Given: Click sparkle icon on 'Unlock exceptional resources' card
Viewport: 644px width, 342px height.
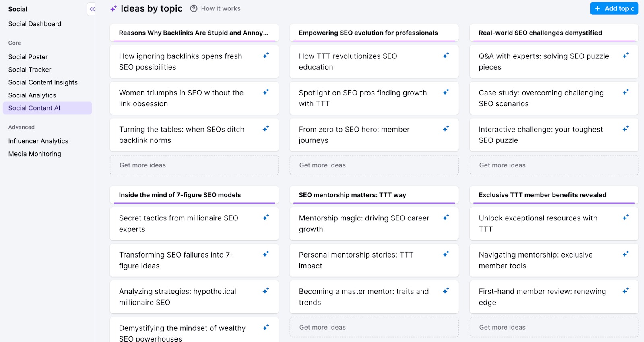Looking at the screenshot, I should pyautogui.click(x=625, y=218).
